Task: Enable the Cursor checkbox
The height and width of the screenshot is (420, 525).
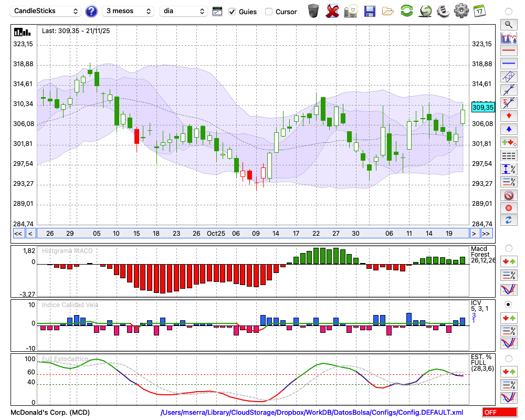Action: coord(269,12)
